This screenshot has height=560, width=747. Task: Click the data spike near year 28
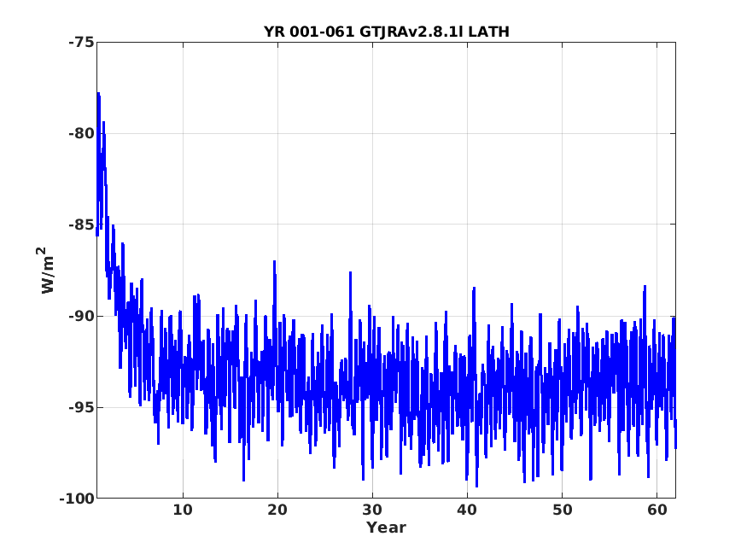tap(350, 274)
